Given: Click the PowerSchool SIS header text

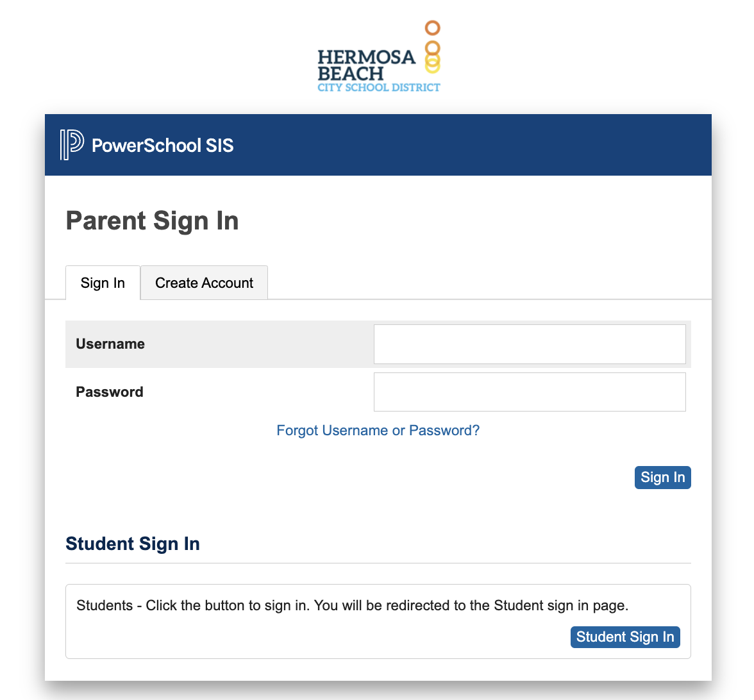Looking at the screenshot, I should 163,145.
